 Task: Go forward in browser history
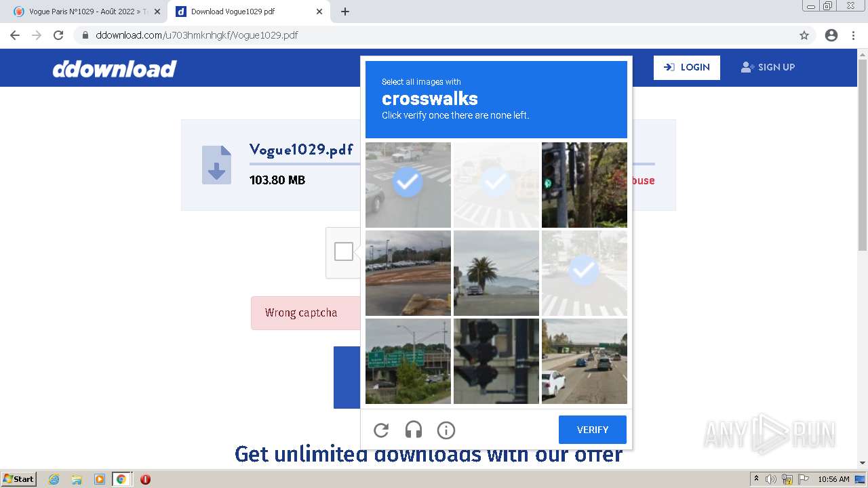[37, 35]
